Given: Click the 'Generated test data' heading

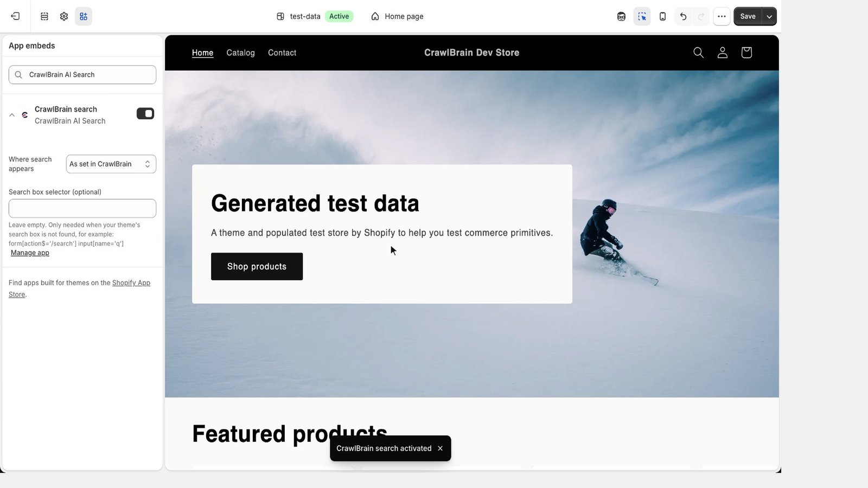Looking at the screenshot, I should [315, 203].
